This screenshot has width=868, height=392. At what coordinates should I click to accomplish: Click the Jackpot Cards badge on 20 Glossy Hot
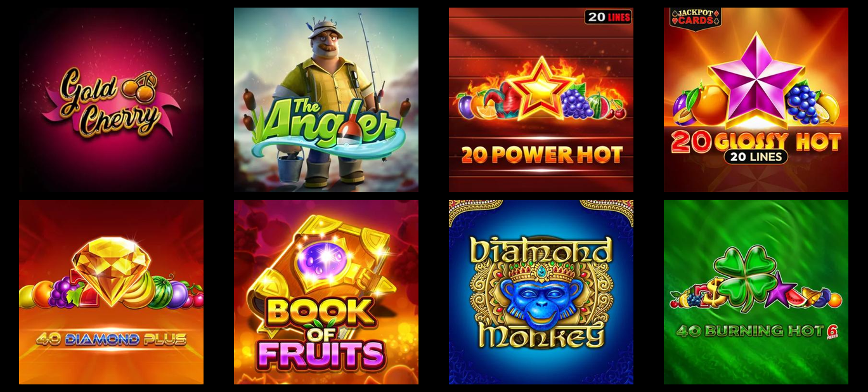(696, 17)
